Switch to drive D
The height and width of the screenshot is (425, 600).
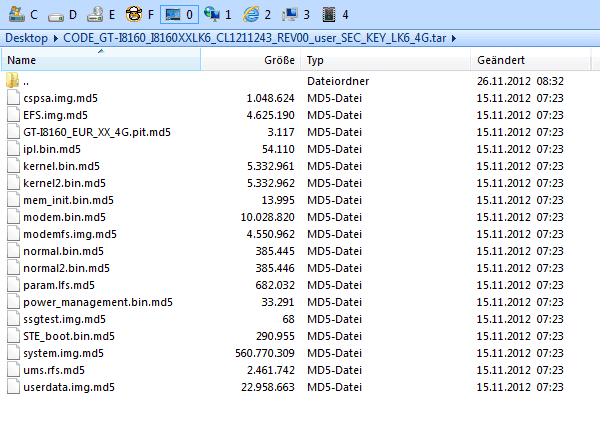(62, 15)
